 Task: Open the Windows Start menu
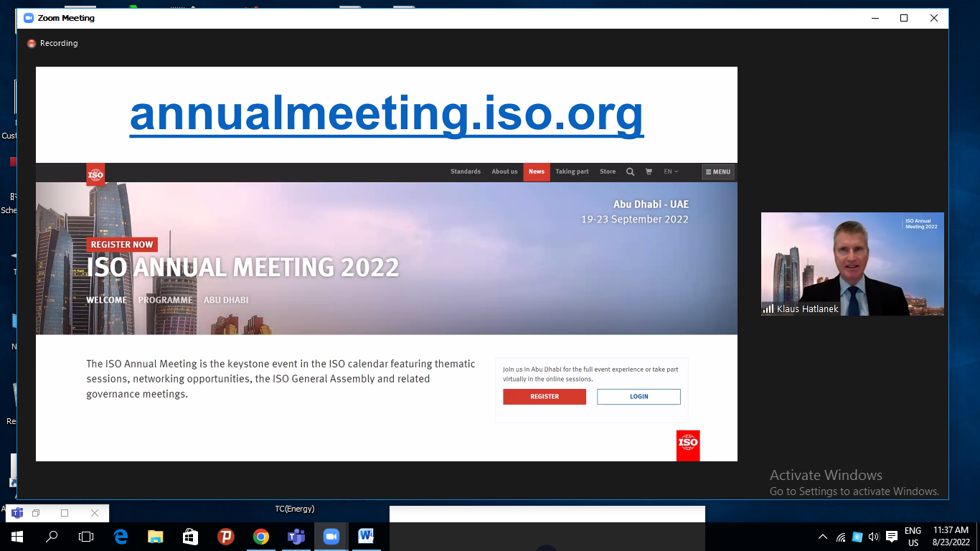pyautogui.click(x=17, y=537)
